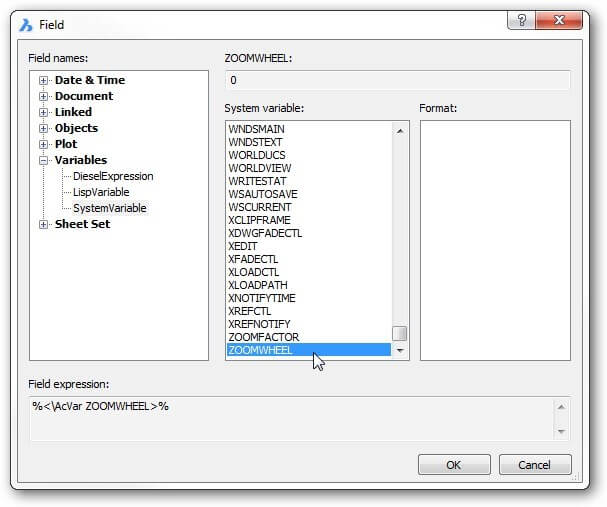
Task: Expand the Date & Time node
Action: pyautogui.click(x=43, y=81)
